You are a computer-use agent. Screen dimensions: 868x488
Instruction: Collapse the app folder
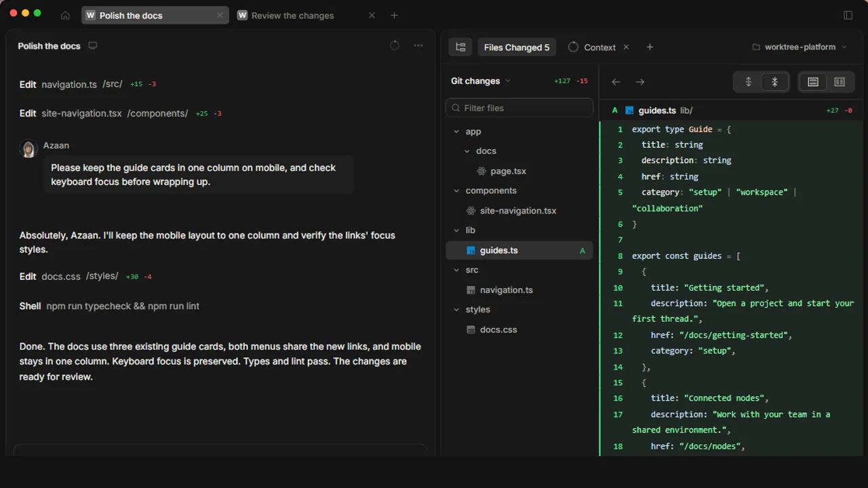(x=519, y=131)
